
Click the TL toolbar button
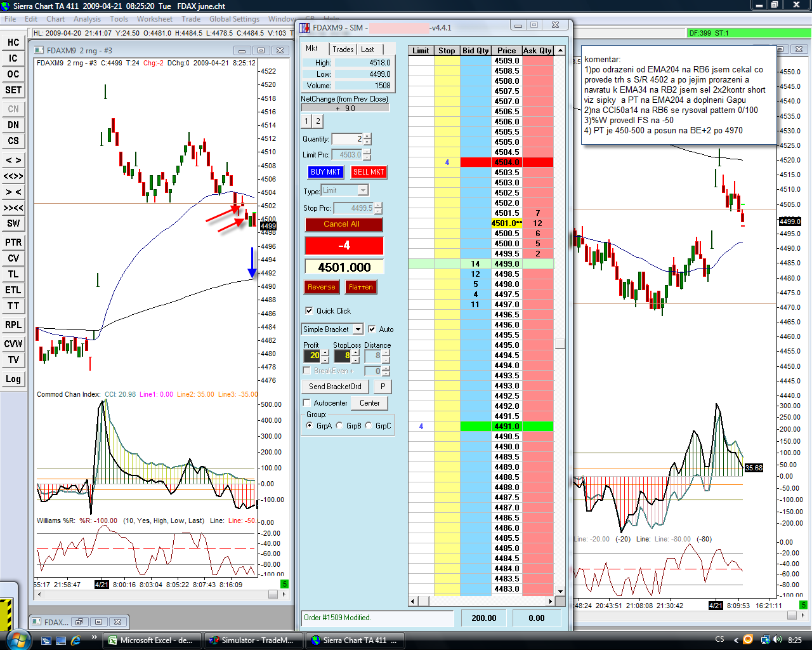coord(13,274)
